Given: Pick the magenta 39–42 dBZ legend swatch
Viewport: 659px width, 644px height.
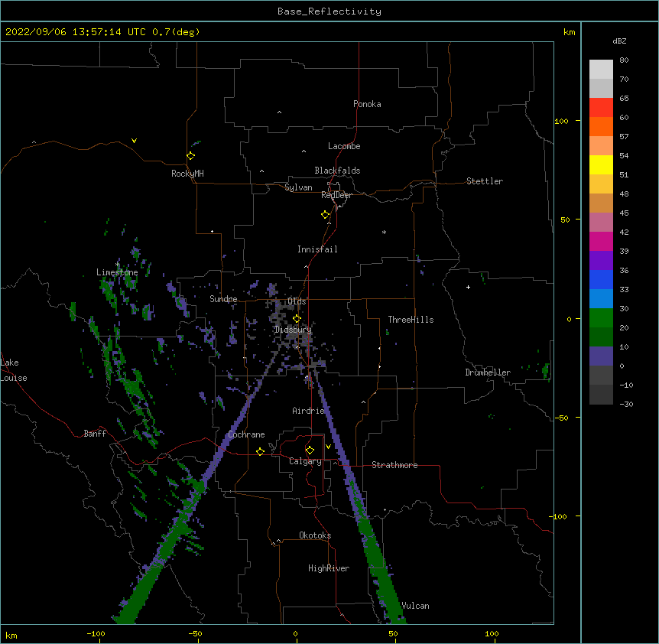Looking at the screenshot, I should [x=601, y=241].
